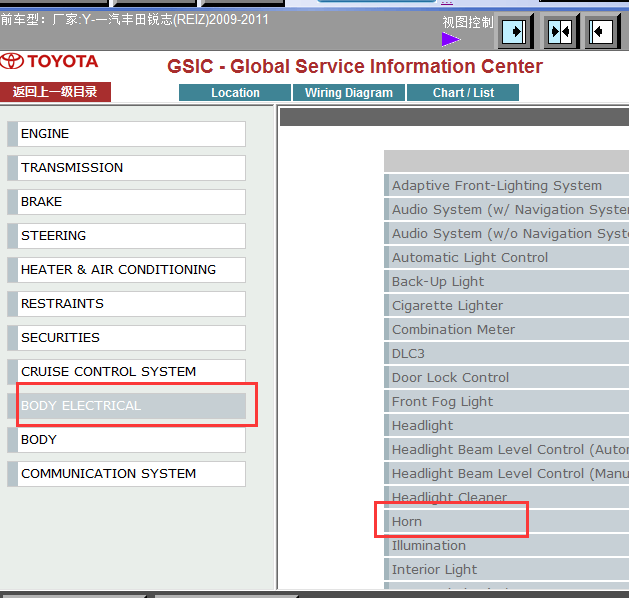Return to the parent directory (返回上一级目录)

55,92
